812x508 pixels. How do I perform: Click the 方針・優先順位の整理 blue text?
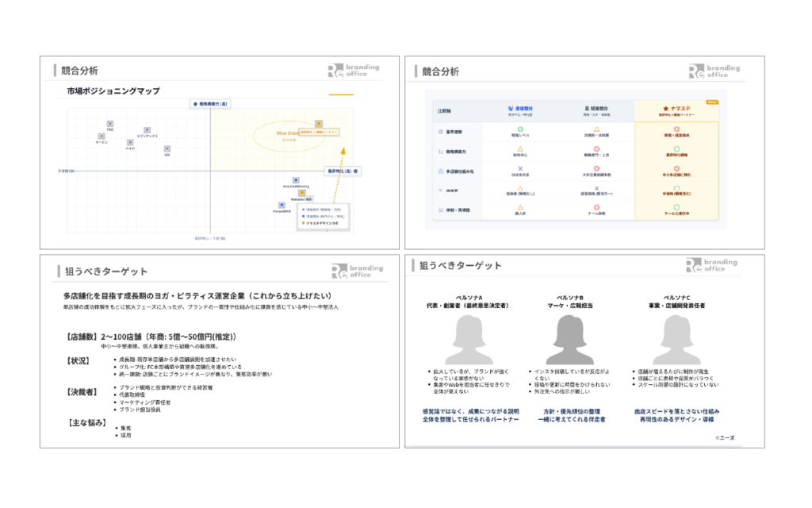point(572,412)
